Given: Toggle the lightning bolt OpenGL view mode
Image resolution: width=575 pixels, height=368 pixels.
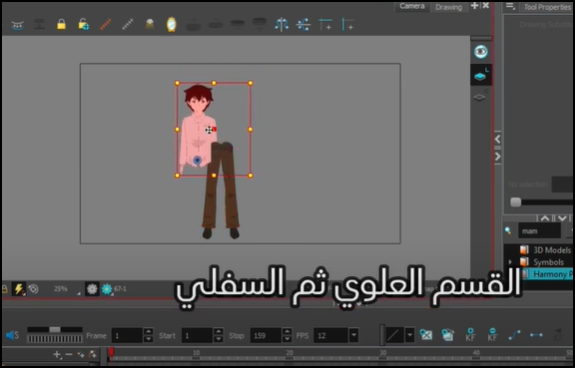Looking at the screenshot, I should [18, 289].
